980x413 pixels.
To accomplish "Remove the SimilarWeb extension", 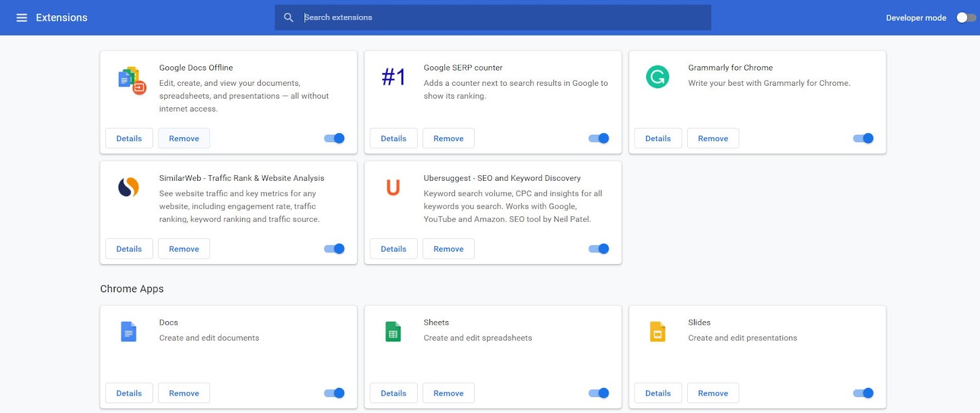I will coord(184,249).
